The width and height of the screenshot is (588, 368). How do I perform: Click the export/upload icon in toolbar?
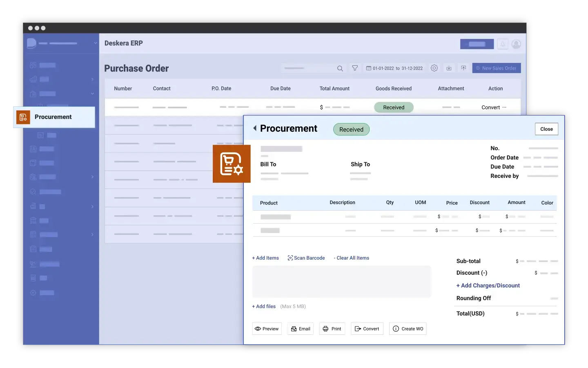pos(463,68)
